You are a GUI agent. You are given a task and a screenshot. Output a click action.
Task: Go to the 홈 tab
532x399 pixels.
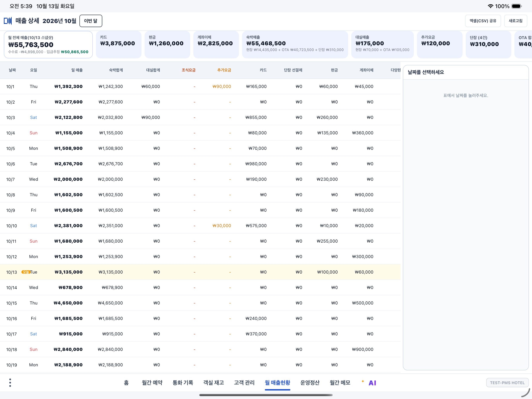point(126,383)
